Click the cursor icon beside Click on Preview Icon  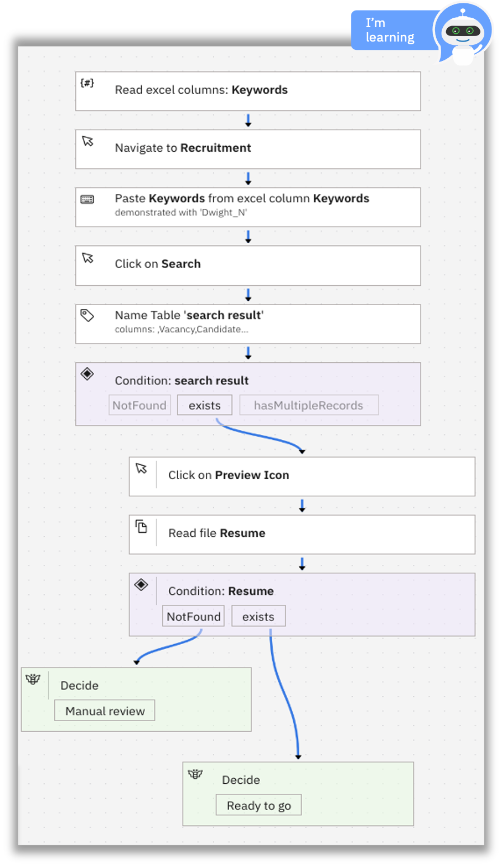click(x=141, y=469)
